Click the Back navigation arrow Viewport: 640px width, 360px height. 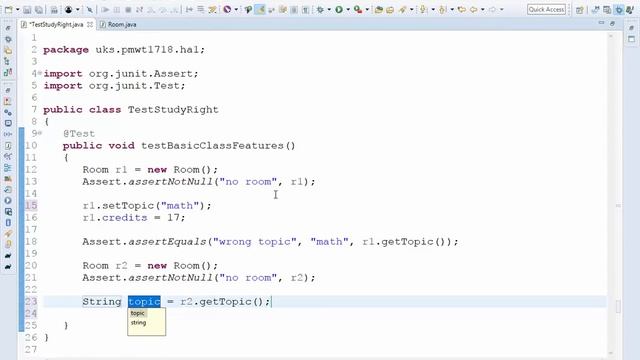[x=473, y=9]
